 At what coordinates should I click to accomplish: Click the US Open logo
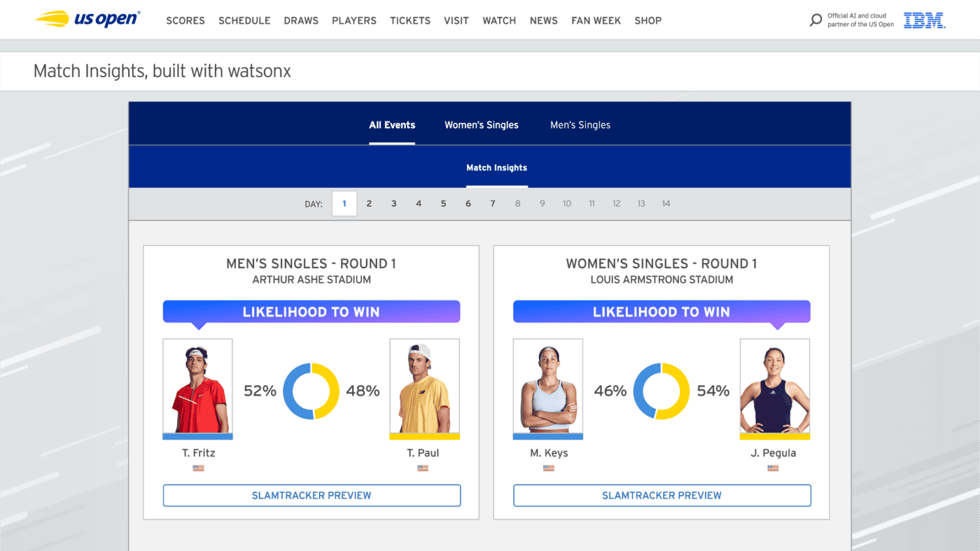coord(87,19)
